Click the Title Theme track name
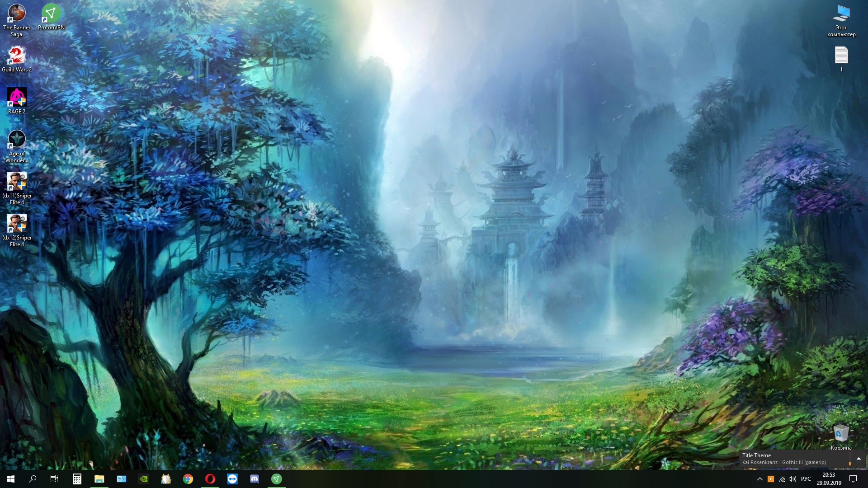 [x=756, y=455]
